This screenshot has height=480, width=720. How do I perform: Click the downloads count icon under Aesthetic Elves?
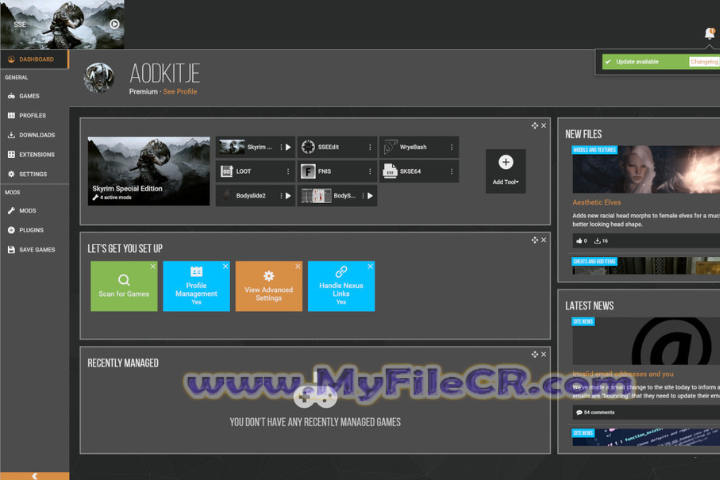click(x=597, y=241)
